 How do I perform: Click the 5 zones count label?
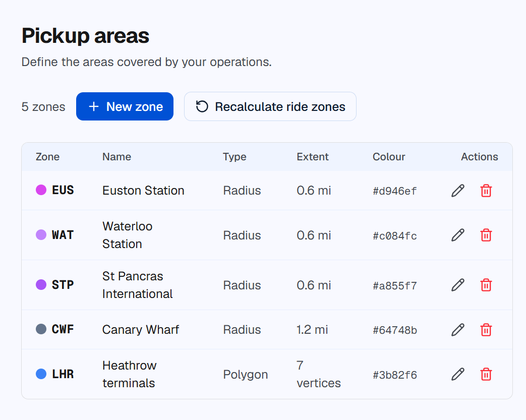point(43,107)
